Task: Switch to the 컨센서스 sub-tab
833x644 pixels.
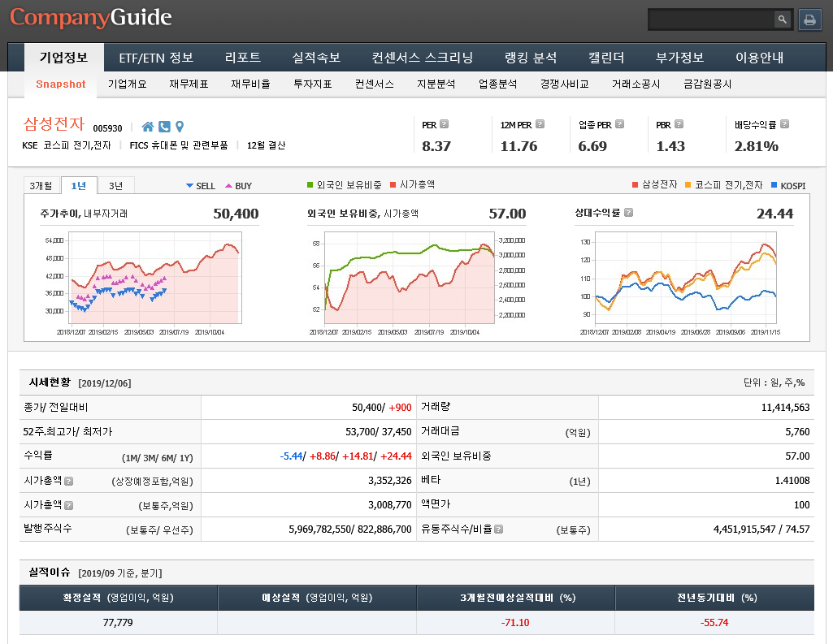Action: 375,84
